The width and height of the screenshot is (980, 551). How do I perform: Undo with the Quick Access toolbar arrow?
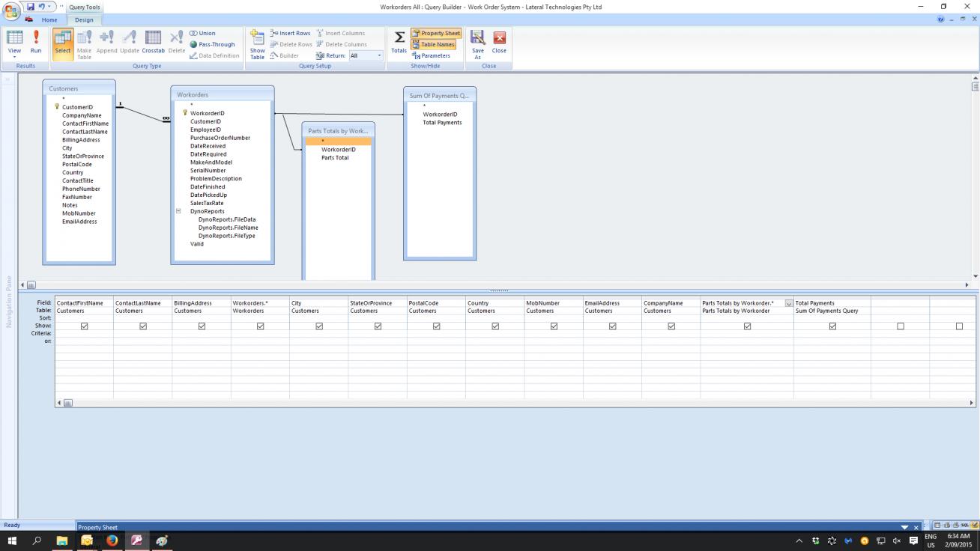click(43, 7)
